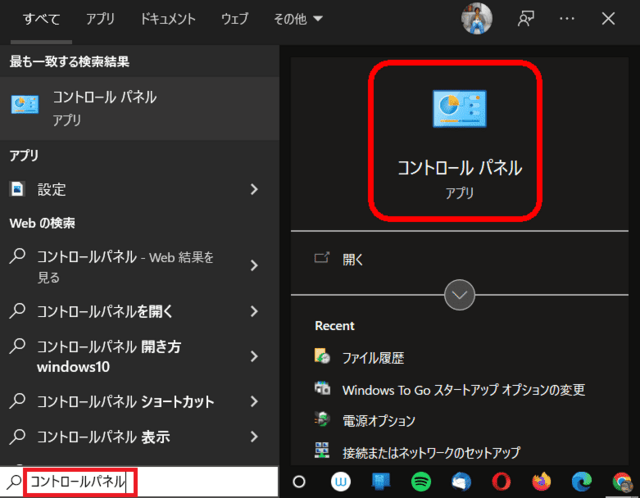Image resolution: width=640 pixels, height=498 pixels.
Task: Click the large コントロール パネル app icon
Action: tap(459, 109)
